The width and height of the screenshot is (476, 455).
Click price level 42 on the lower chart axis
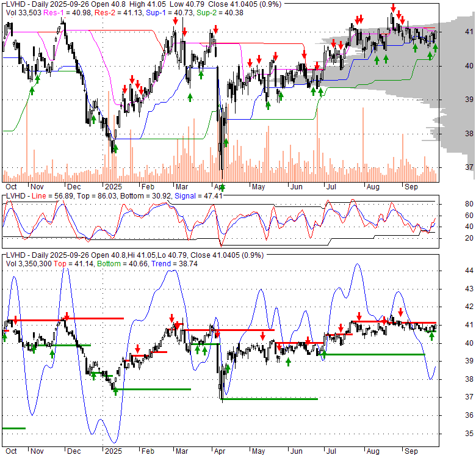469,307
